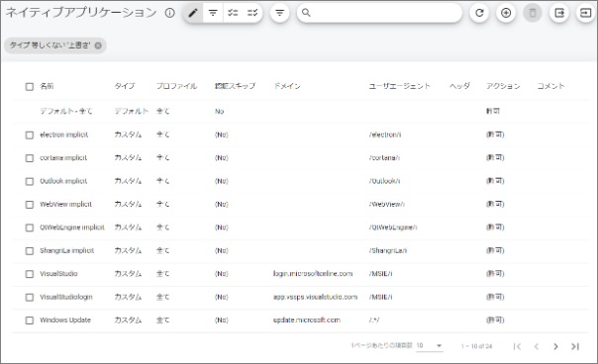
Task: Go to the next page
Action: tap(555, 346)
